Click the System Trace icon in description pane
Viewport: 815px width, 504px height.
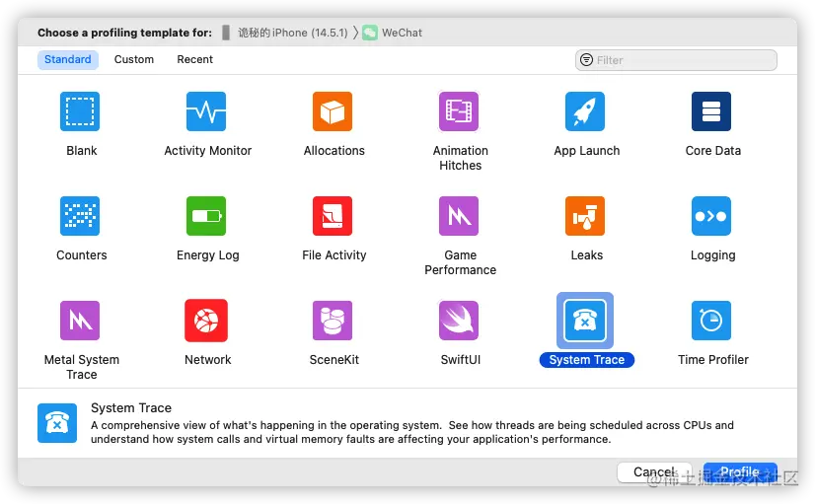pos(57,423)
